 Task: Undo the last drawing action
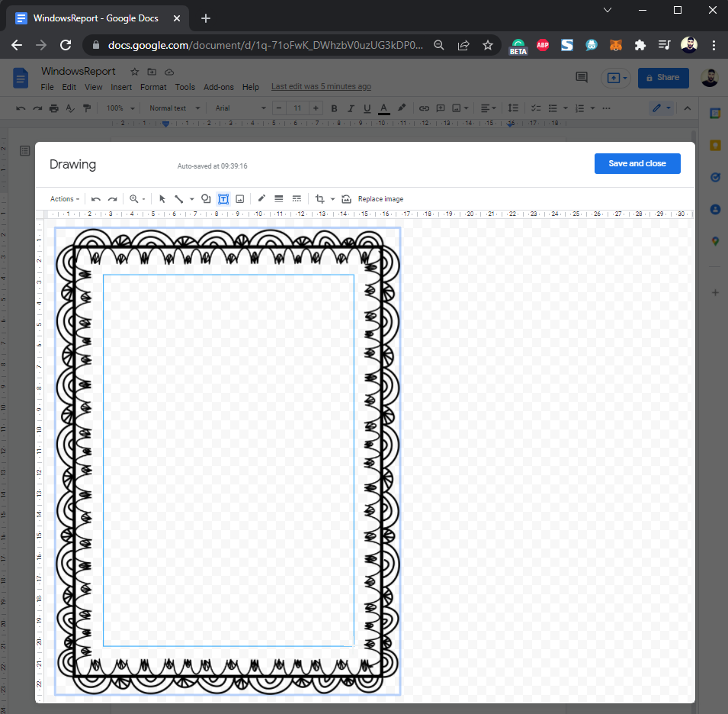pos(95,199)
